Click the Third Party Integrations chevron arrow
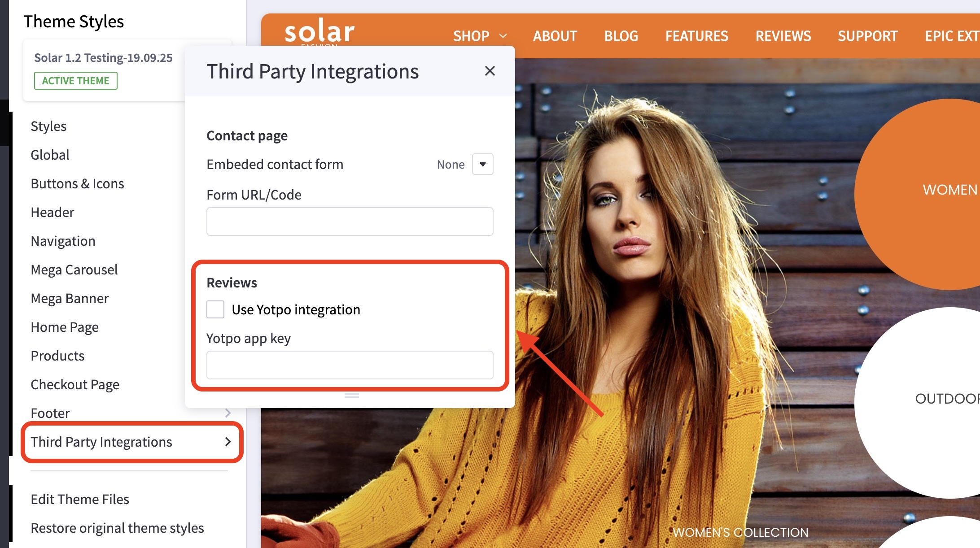The image size is (980, 548). (x=228, y=442)
